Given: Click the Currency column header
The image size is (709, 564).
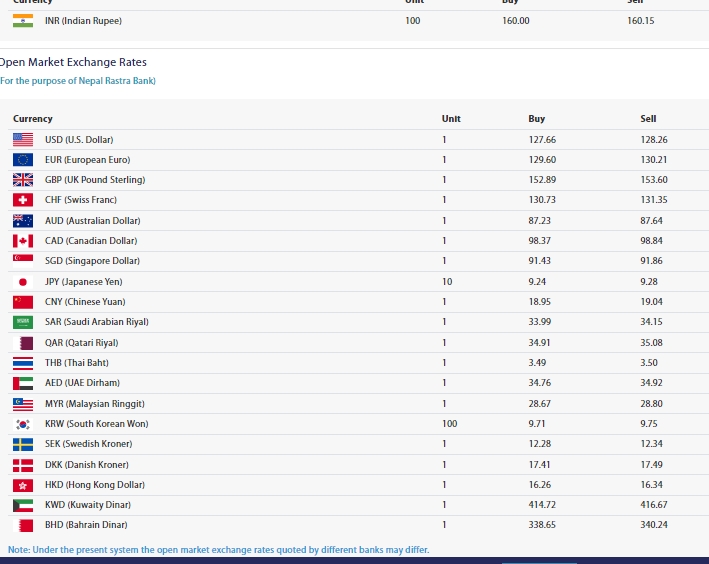Looking at the screenshot, I should (33, 119).
